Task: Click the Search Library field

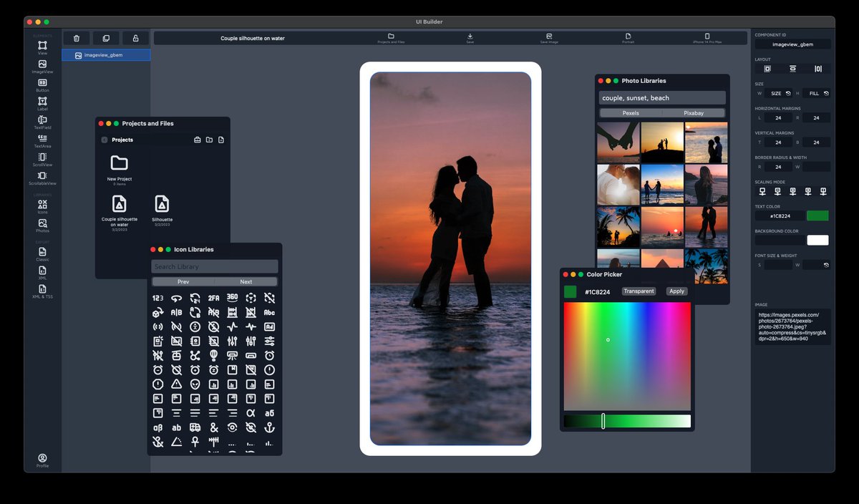Action: click(215, 266)
